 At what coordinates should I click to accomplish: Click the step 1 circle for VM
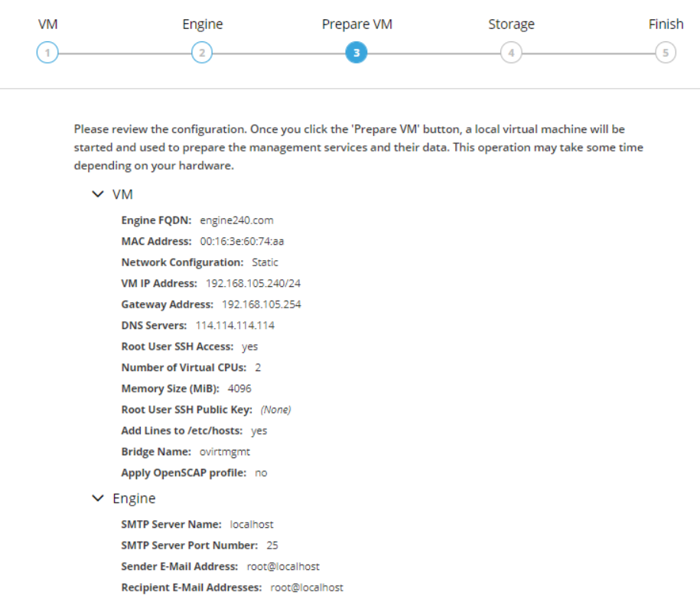coord(47,53)
